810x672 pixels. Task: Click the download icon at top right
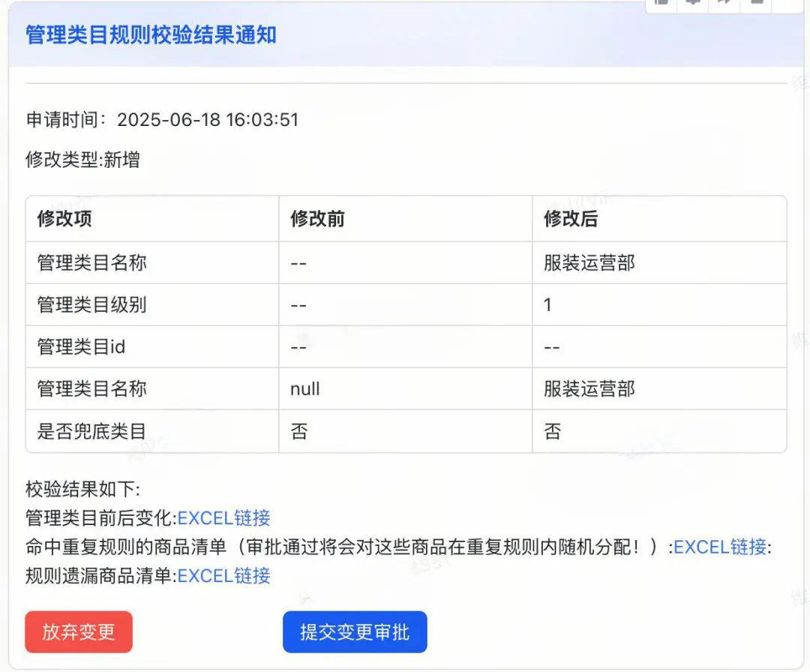point(692,3)
